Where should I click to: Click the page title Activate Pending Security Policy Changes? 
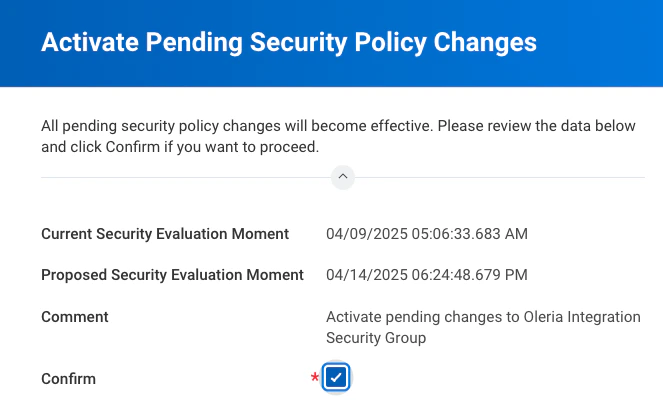289,42
